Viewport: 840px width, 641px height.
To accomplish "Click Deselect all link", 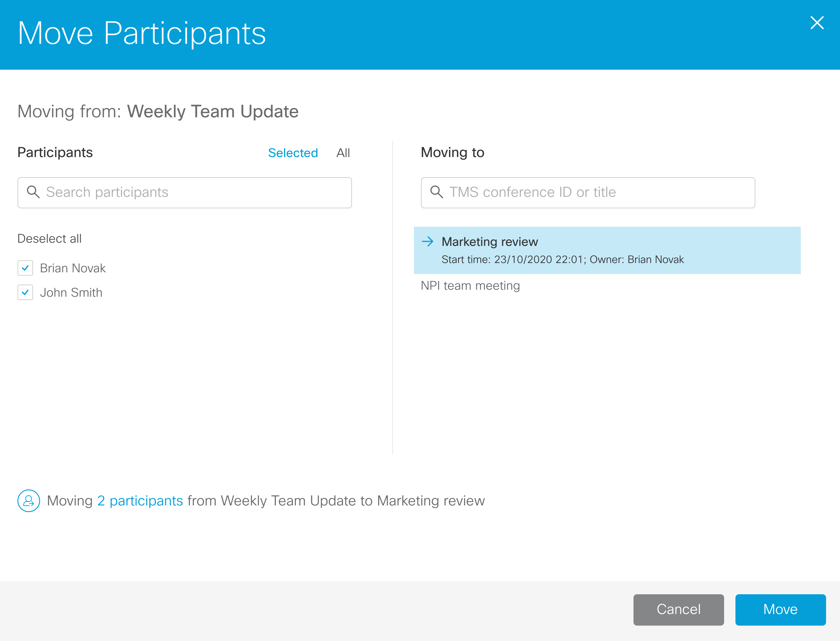I will click(49, 238).
